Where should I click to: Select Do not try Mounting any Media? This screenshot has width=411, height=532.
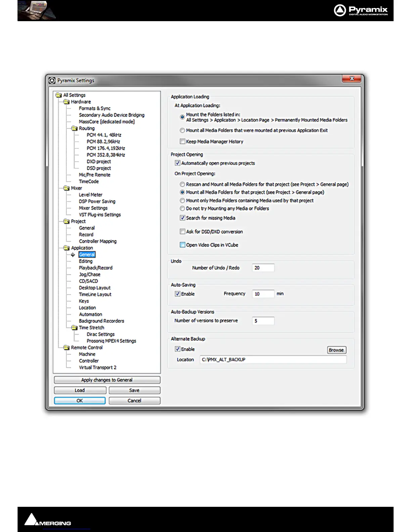click(182, 209)
